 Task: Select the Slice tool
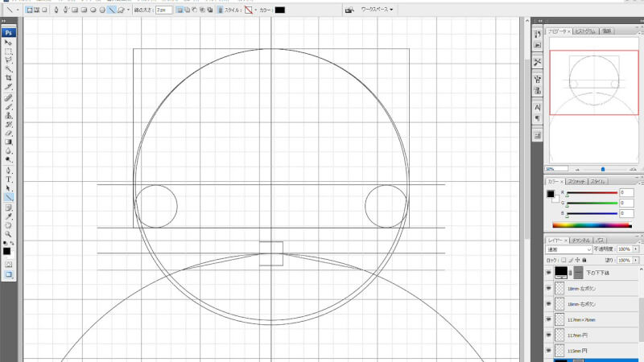(x=8, y=87)
